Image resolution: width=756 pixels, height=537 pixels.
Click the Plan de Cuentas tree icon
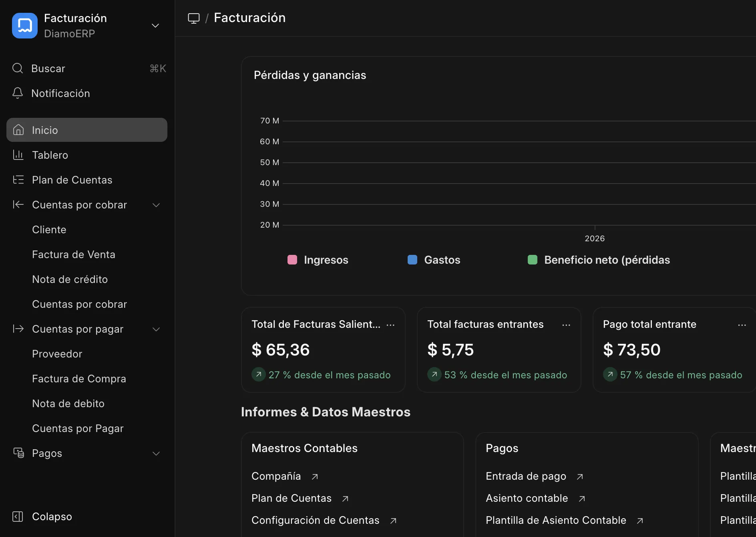[x=18, y=180]
